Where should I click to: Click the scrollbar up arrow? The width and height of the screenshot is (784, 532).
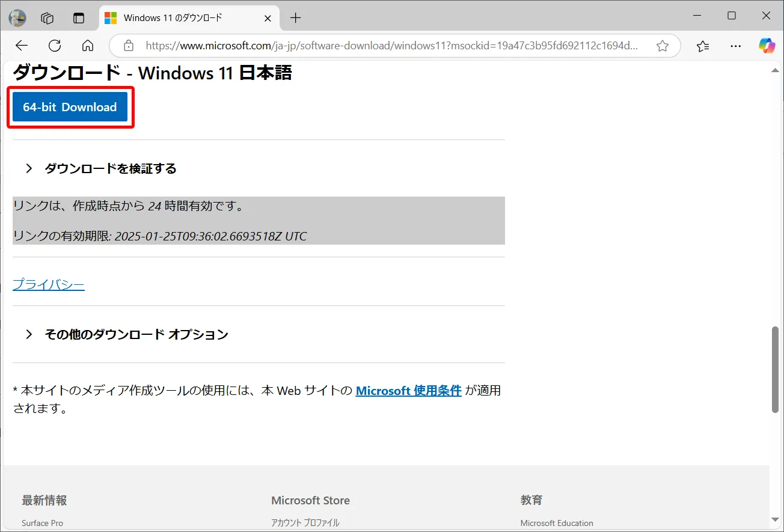pos(776,70)
